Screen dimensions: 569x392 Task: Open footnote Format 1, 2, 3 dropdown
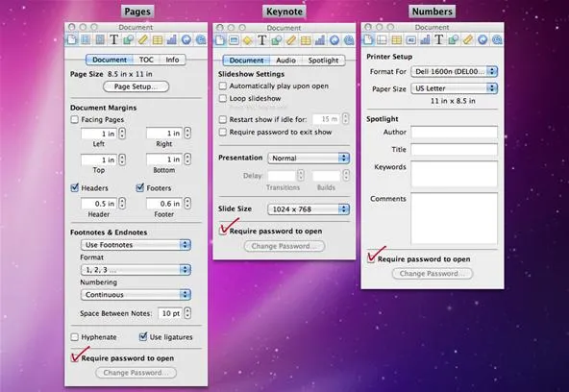pos(136,269)
